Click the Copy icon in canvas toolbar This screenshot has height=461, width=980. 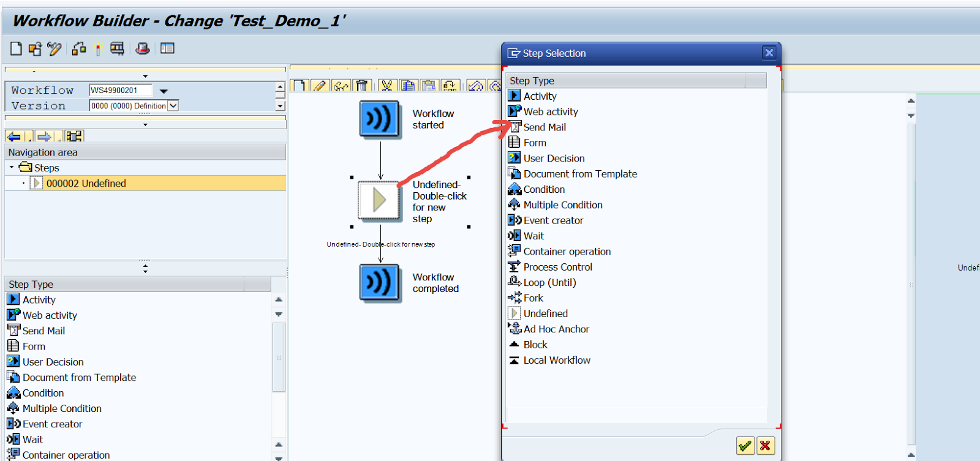408,85
